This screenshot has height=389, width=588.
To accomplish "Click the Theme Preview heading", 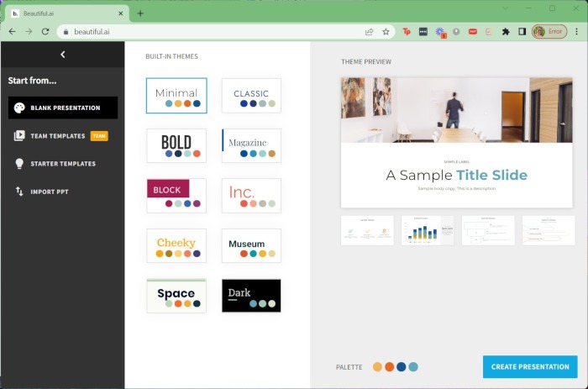I will point(366,62).
